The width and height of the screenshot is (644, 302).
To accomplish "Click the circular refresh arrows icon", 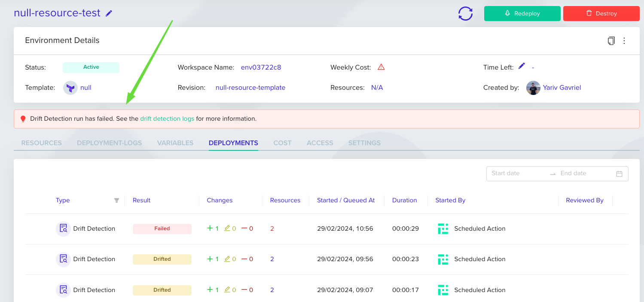I will 465,13.
